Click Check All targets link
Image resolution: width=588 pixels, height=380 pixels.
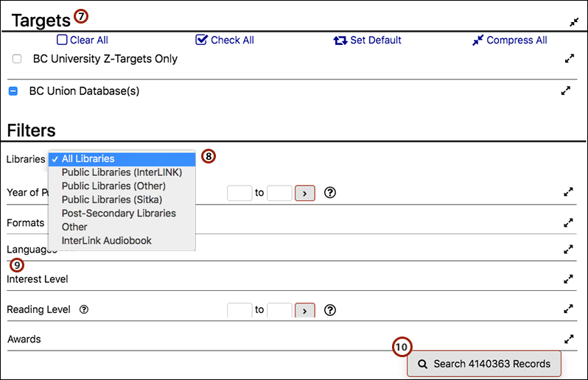pos(225,40)
